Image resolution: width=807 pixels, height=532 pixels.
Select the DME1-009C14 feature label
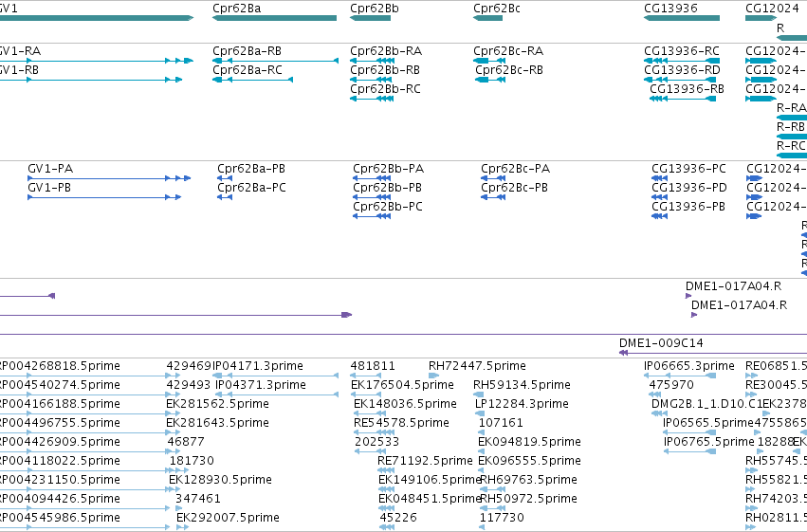(x=661, y=343)
